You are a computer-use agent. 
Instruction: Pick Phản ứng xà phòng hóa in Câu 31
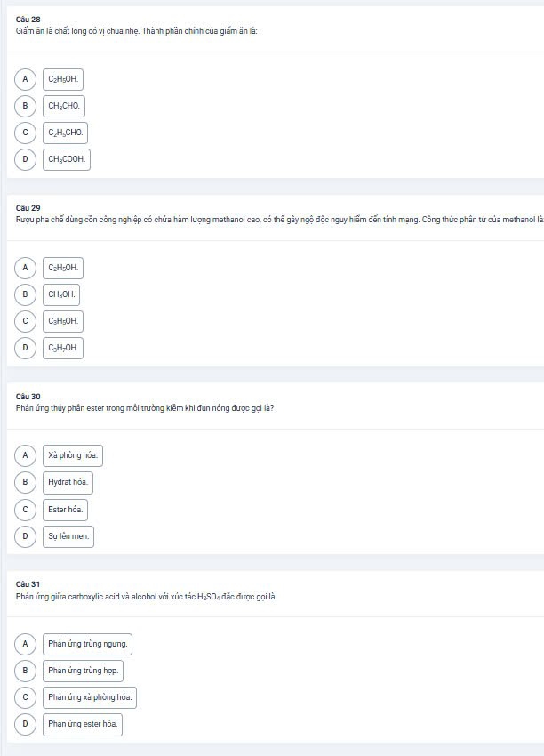pyautogui.click(x=90, y=697)
